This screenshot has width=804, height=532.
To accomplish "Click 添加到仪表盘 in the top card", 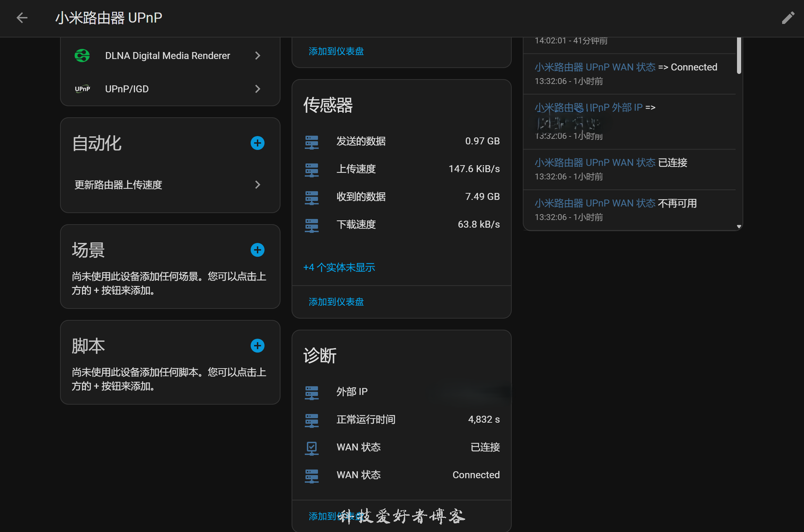I will pyautogui.click(x=336, y=51).
